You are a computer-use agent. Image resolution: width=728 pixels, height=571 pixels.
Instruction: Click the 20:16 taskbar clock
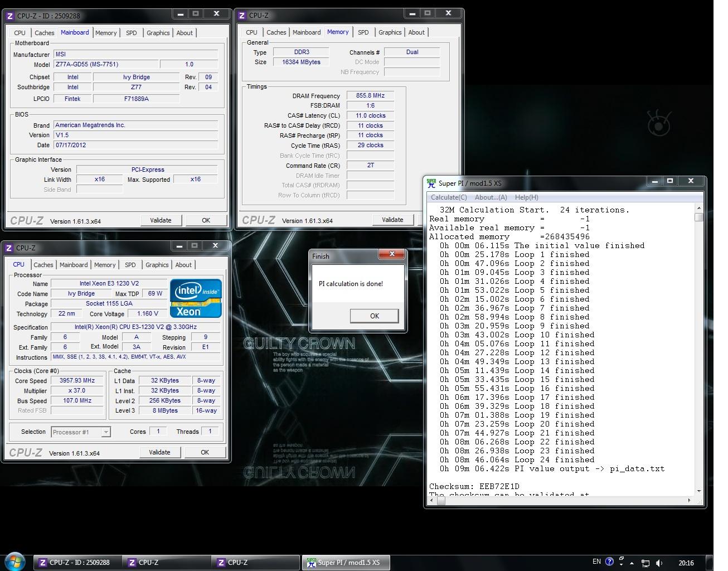686,563
